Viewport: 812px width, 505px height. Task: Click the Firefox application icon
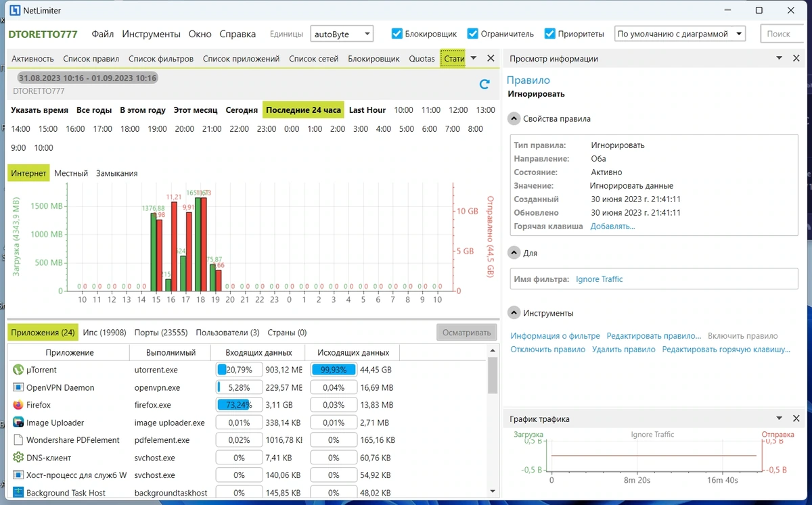point(18,405)
